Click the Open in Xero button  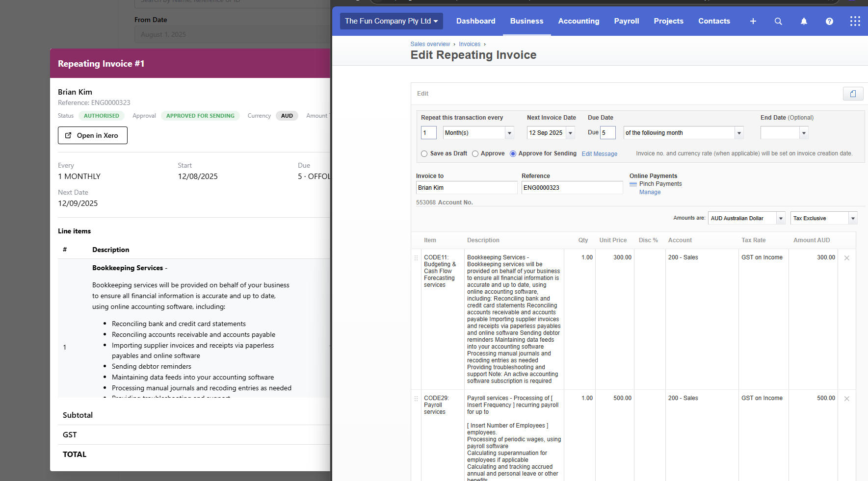93,135
